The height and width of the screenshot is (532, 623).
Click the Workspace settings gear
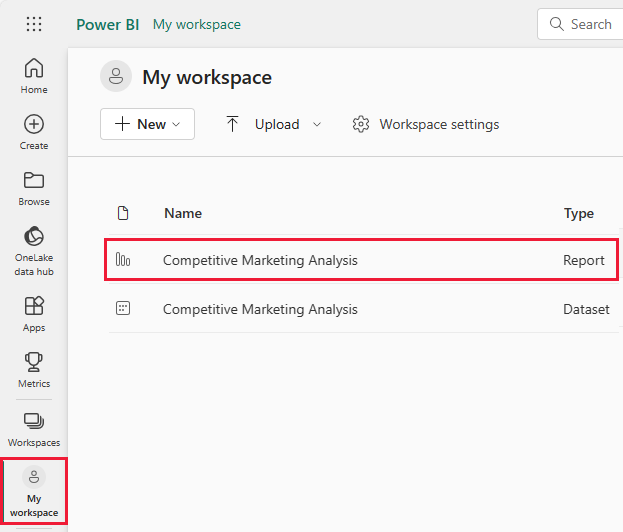pos(426,125)
